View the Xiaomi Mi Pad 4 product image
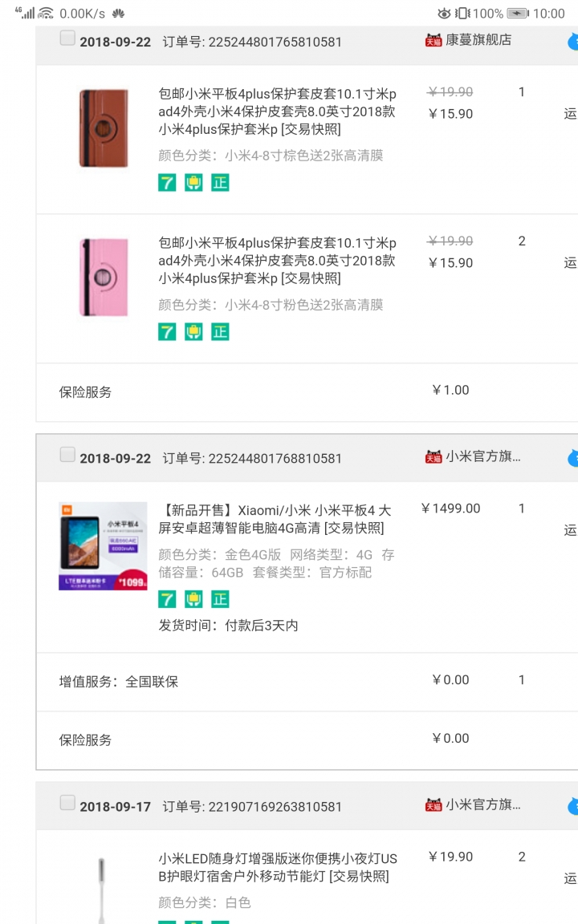The image size is (578, 924). click(x=104, y=545)
